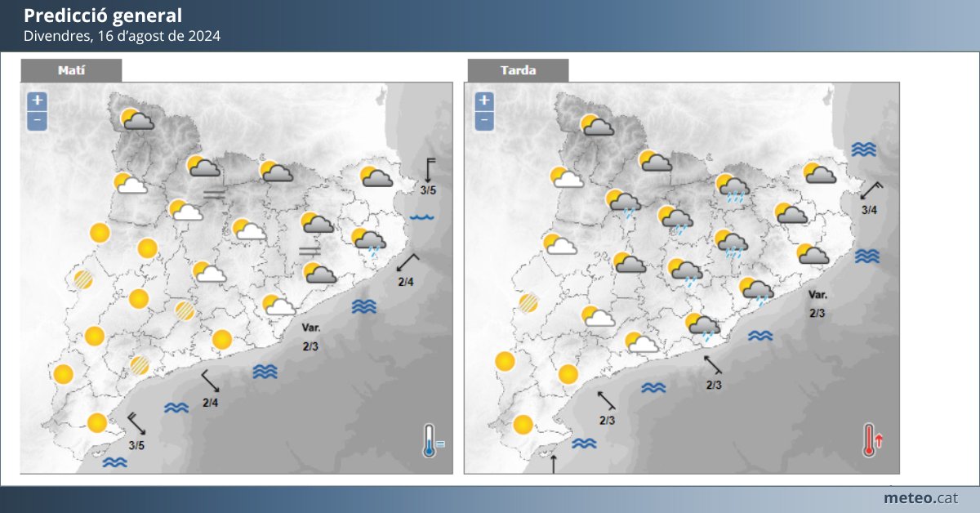The height and width of the screenshot is (513, 980).
Task: Click the wave icon below southern 3/5 in Matí
Action: point(114,462)
